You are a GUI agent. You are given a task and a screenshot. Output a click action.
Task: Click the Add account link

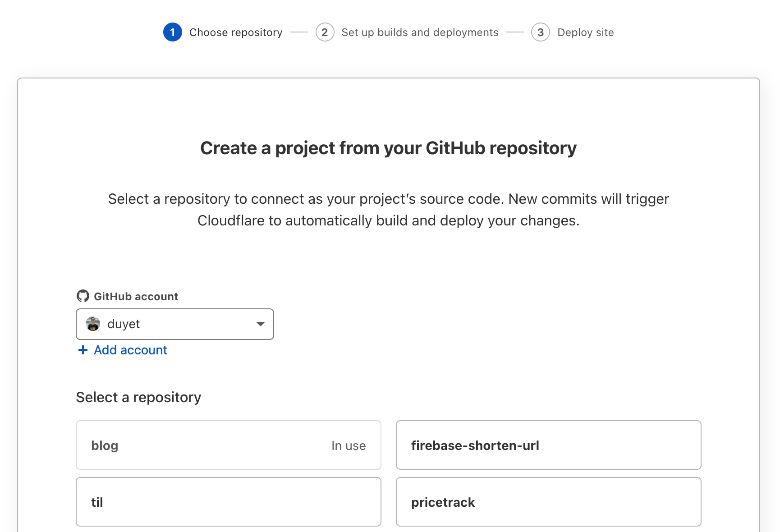tap(130, 350)
